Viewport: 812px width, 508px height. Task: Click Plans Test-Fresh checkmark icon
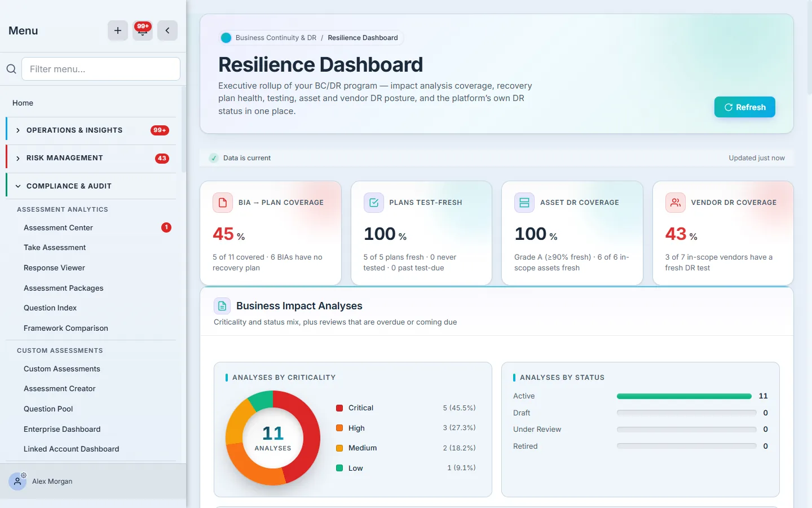[374, 203]
